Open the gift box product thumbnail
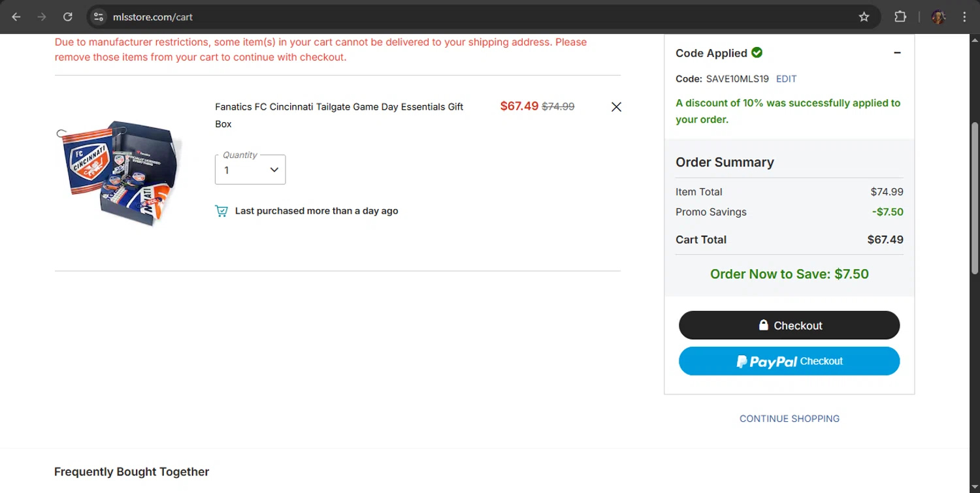This screenshot has height=493, width=980. [x=120, y=172]
